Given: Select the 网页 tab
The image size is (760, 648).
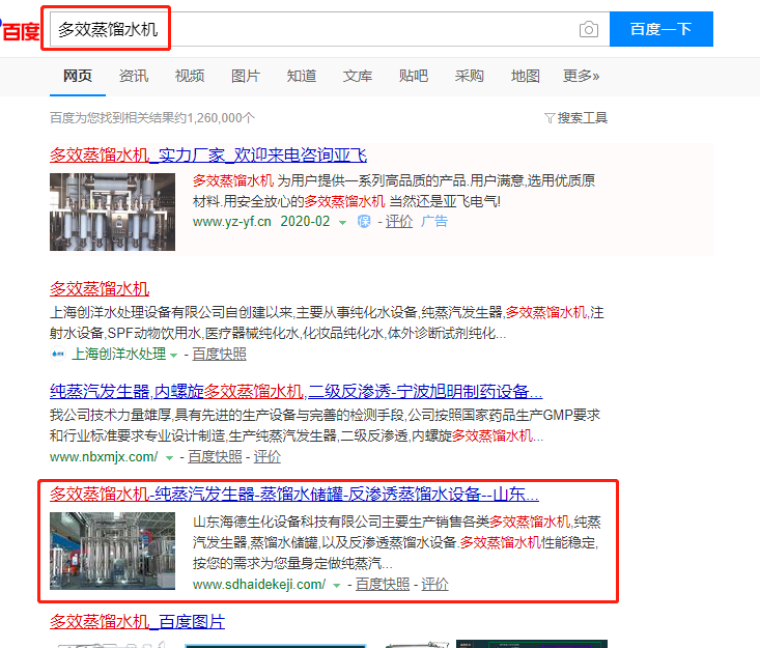Looking at the screenshot, I should pos(78,76).
